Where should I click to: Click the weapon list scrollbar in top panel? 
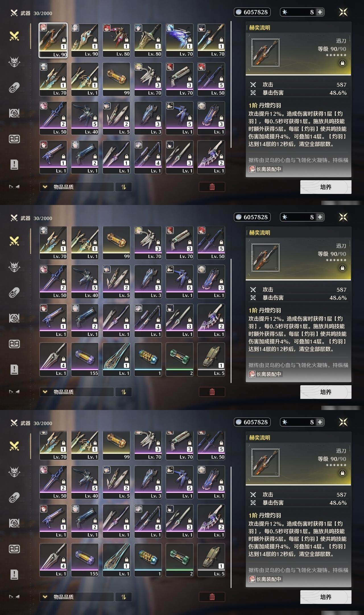231,85
